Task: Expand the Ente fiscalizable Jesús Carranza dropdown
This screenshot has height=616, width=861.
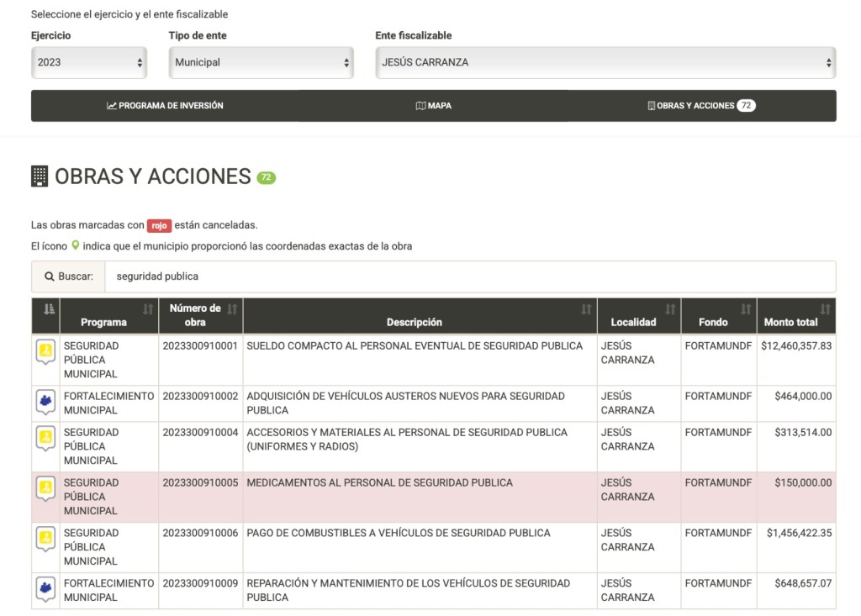Action: pyautogui.click(x=605, y=62)
